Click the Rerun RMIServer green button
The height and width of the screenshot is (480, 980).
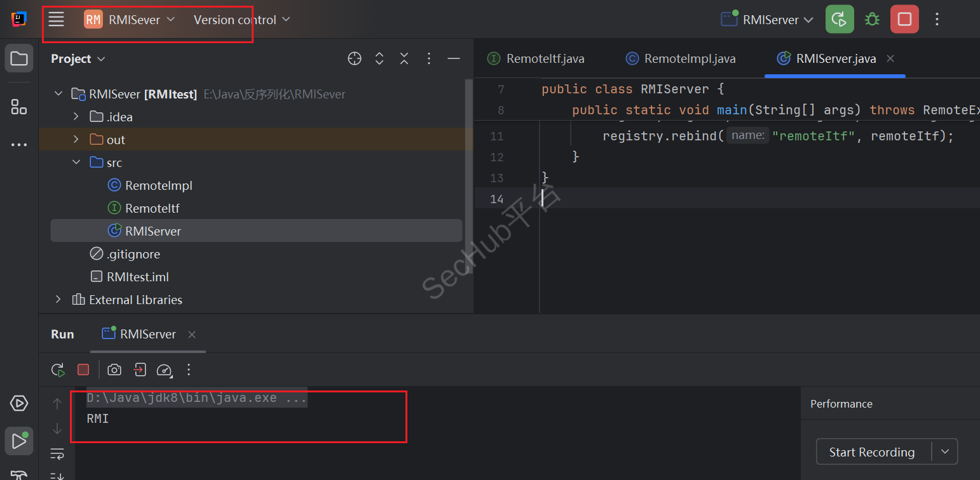click(839, 20)
